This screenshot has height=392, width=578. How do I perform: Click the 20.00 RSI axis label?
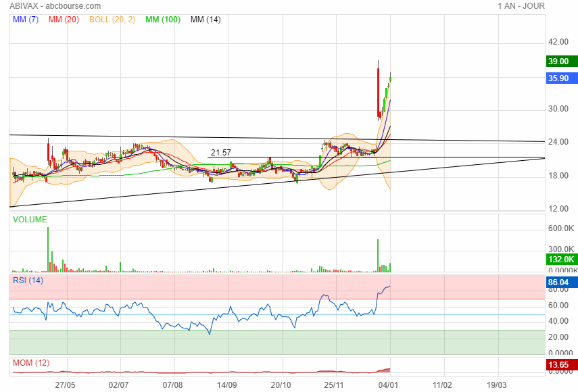coord(558,337)
